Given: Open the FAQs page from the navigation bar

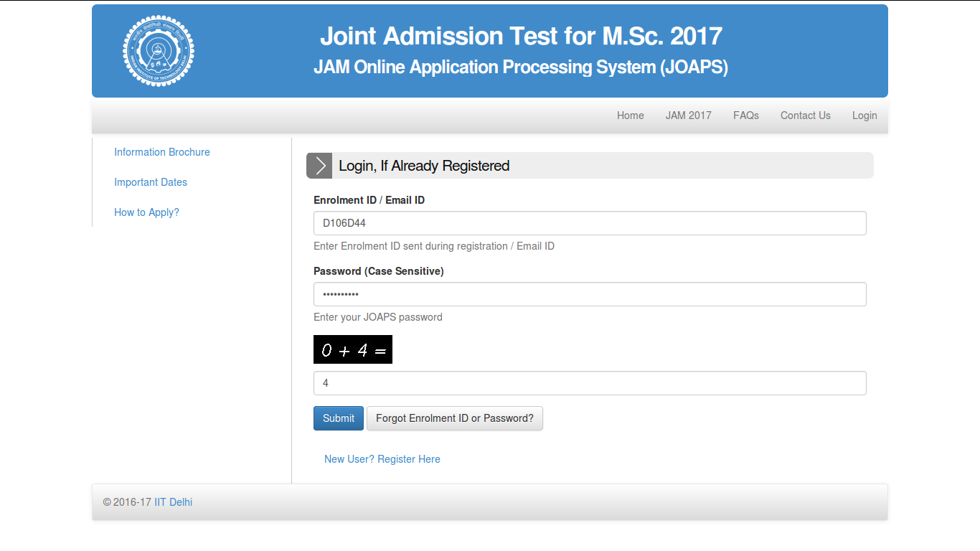Looking at the screenshot, I should pyautogui.click(x=745, y=116).
